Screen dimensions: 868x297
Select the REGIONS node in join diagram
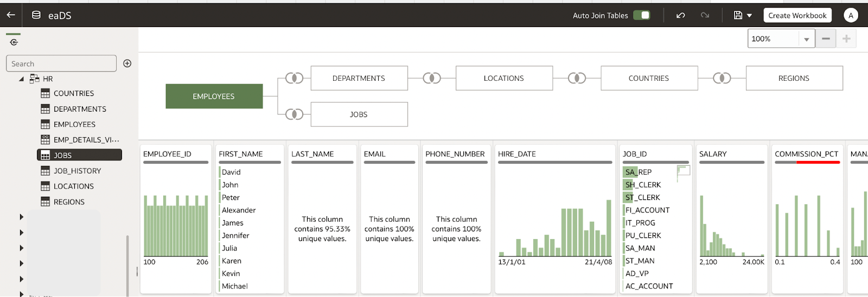point(794,78)
